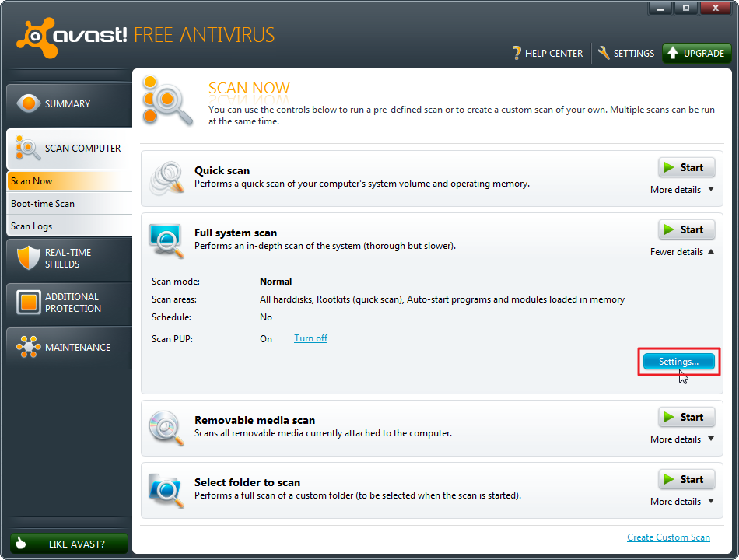Image resolution: width=739 pixels, height=560 pixels.
Task: Click the Real-Time Shields shield icon
Action: [x=28, y=258]
